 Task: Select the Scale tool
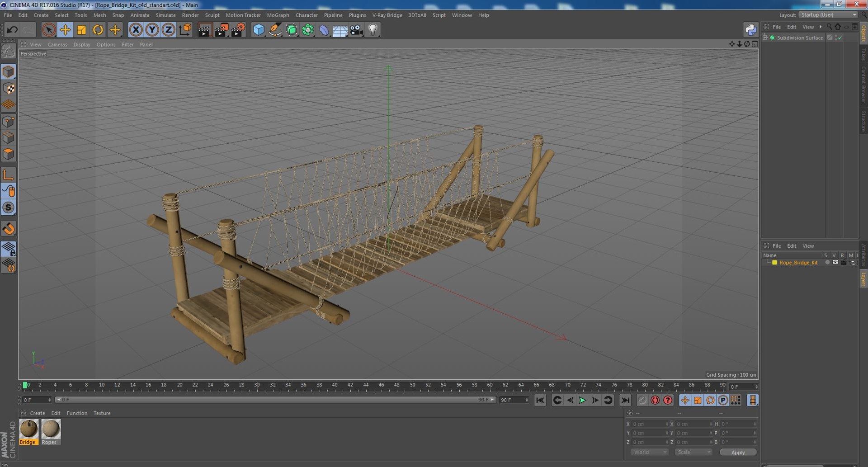tap(81, 30)
